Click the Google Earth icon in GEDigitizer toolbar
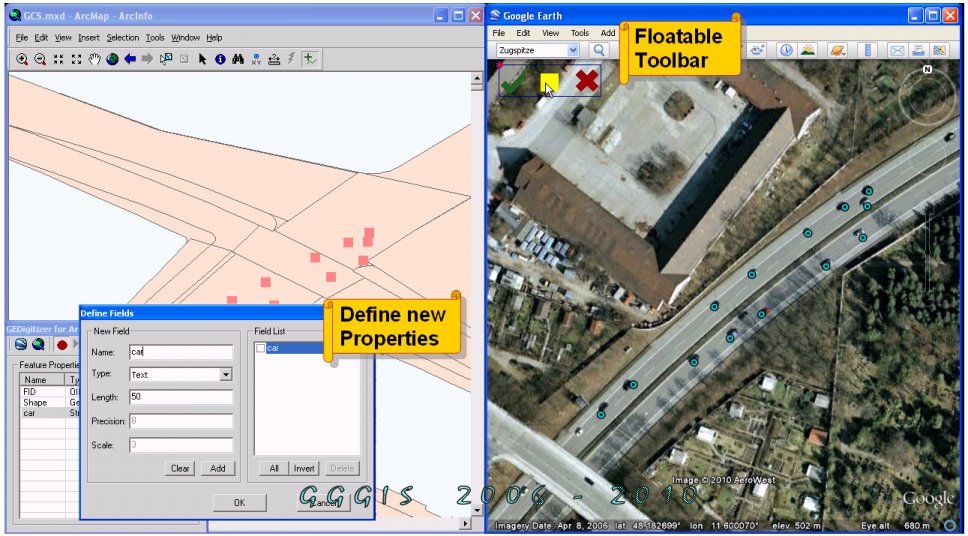The width and height of the screenshot is (968, 536). 21,344
